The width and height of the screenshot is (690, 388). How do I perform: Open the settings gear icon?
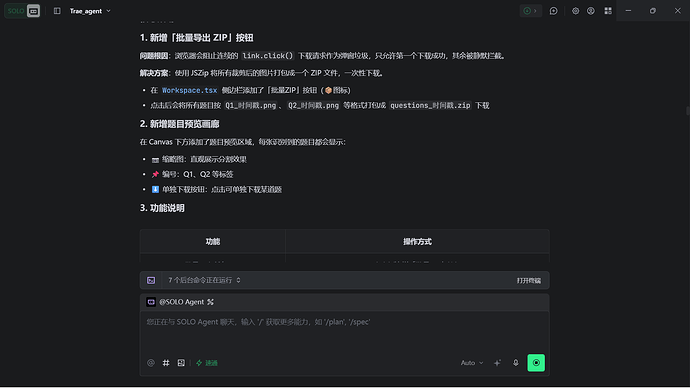coord(576,11)
